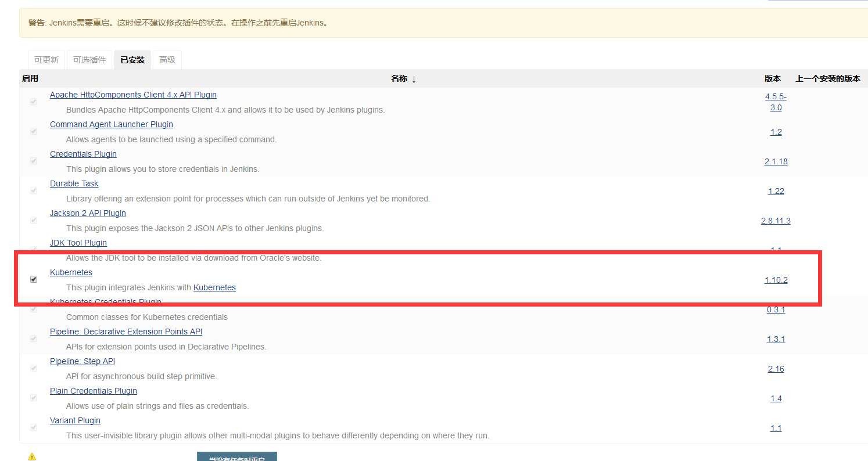
Task: Toggle the Durable Task enabled checkbox
Action: click(34, 190)
